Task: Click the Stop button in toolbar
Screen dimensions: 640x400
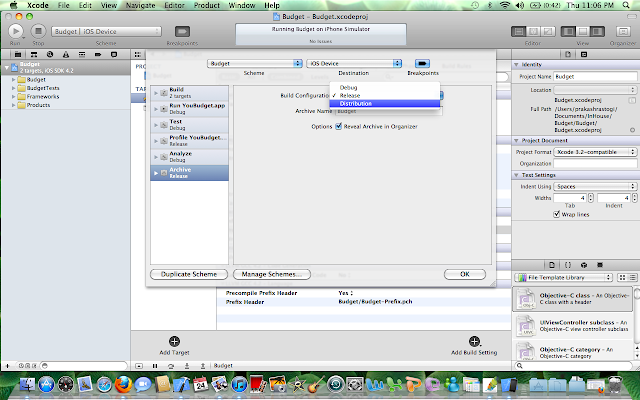Action: tap(38, 31)
